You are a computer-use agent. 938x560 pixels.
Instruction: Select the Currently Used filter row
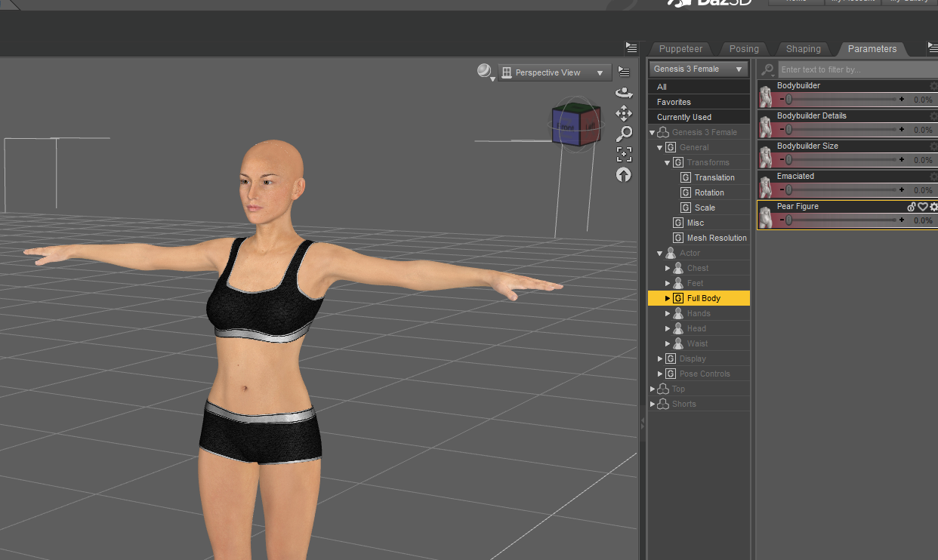point(699,117)
